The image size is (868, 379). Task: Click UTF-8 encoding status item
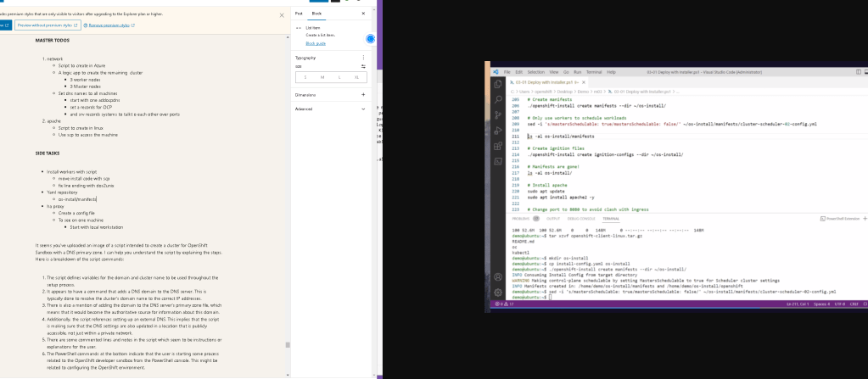839,304
